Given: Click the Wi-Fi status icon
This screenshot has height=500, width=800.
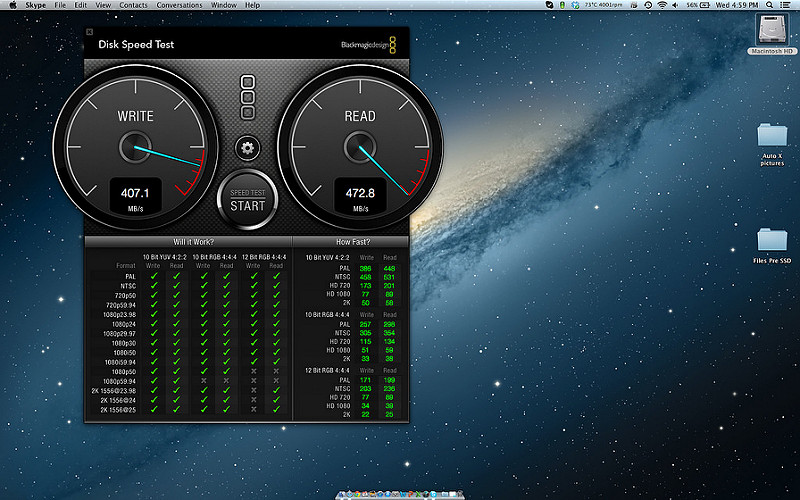Looking at the screenshot, I should pos(661,5).
